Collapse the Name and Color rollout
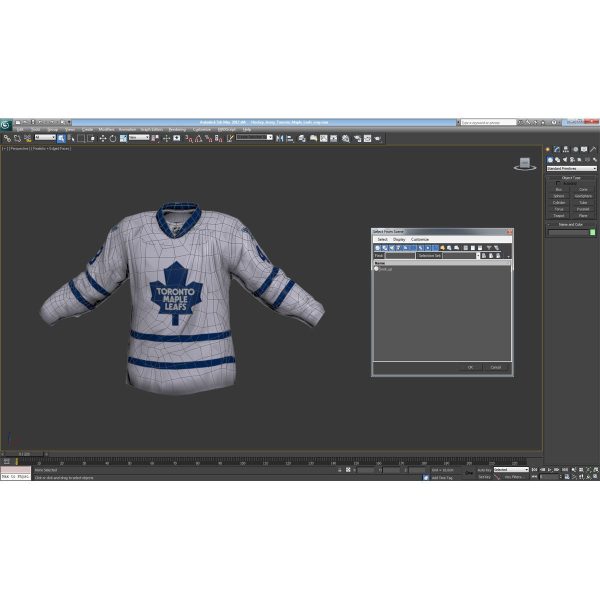600x600 pixels. click(571, 225)
